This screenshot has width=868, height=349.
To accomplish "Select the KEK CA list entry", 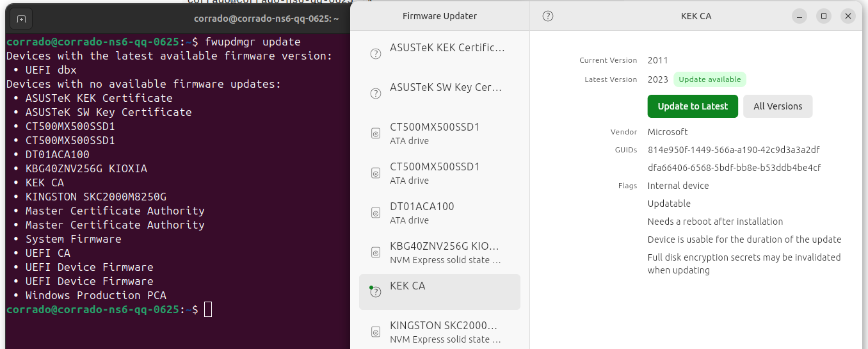I will point(440,292).
